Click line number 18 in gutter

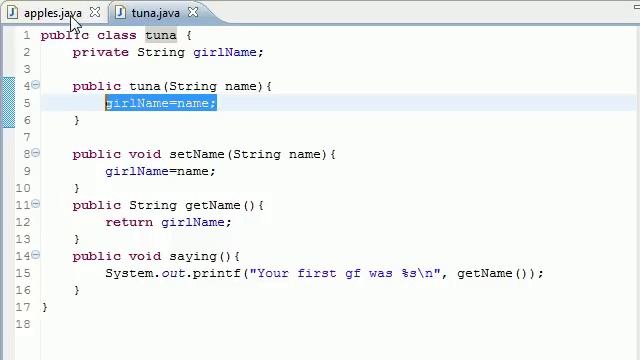tap(23, 324)
